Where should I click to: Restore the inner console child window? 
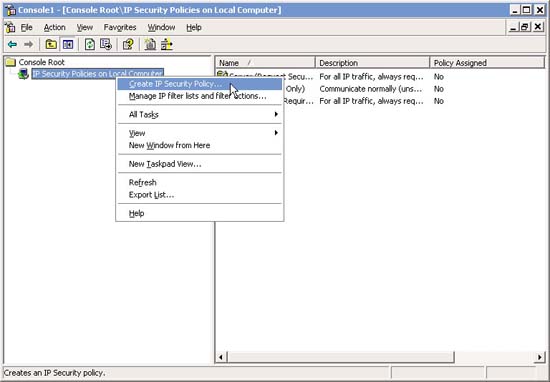point(525,27)
